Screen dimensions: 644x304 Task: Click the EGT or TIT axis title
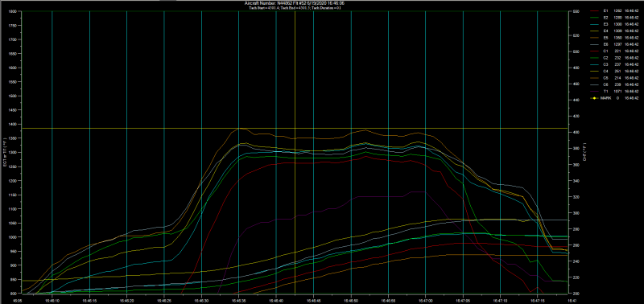(x=5, y=153)
